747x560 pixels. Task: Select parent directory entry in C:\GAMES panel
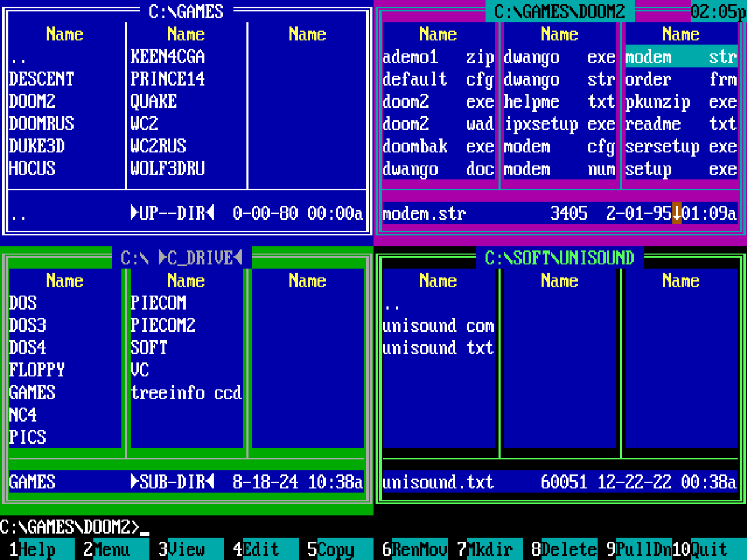pos(65,57)
